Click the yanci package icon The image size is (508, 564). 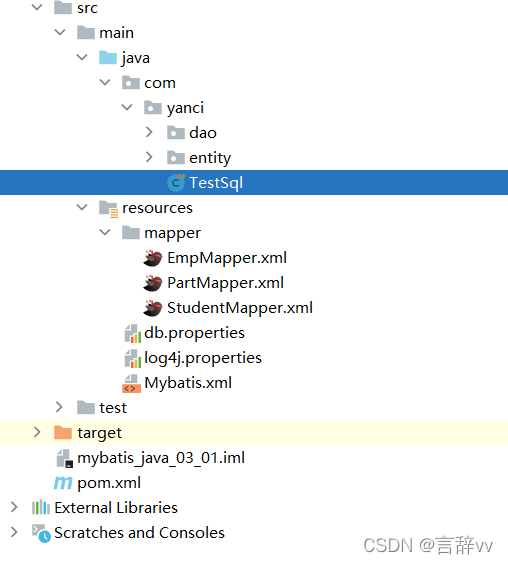coord(153,108)
